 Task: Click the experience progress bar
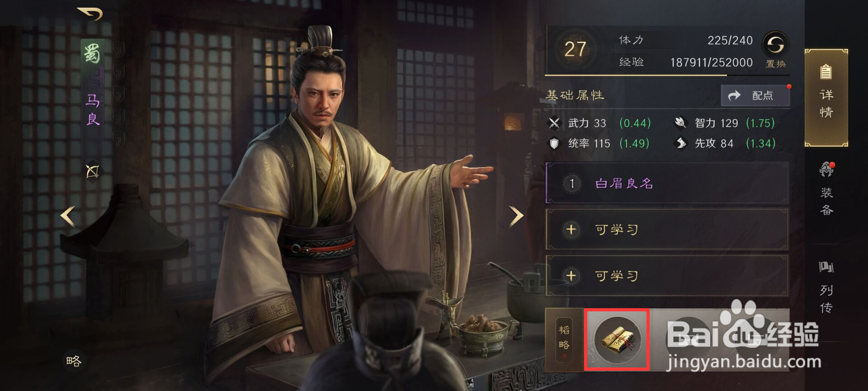click(x=667, y=75)
